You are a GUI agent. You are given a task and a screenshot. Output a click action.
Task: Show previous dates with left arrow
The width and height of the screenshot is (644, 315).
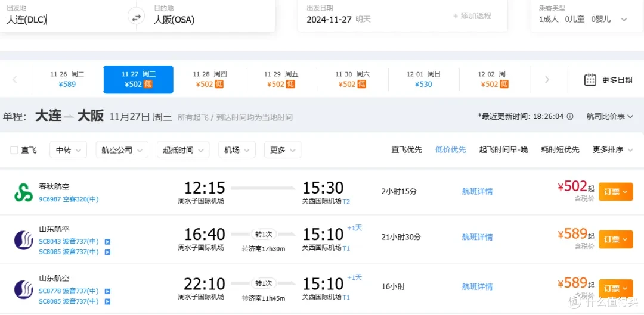click(x=15, y=80)
